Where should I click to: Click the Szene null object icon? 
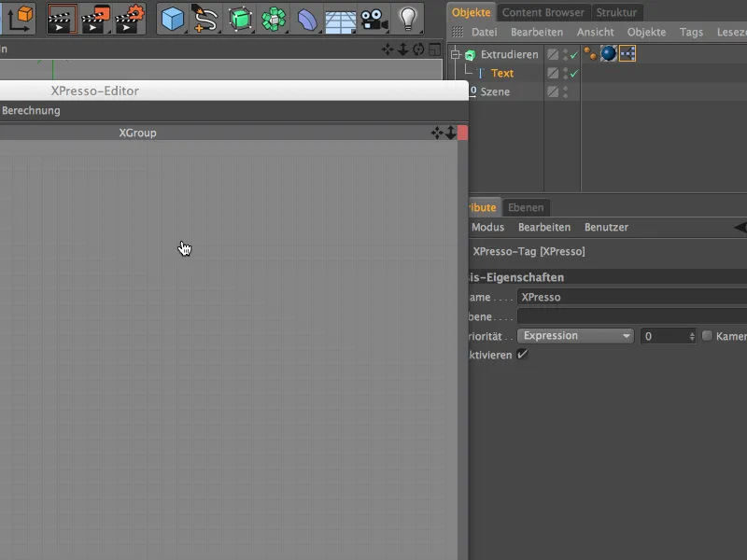point(473,91)
